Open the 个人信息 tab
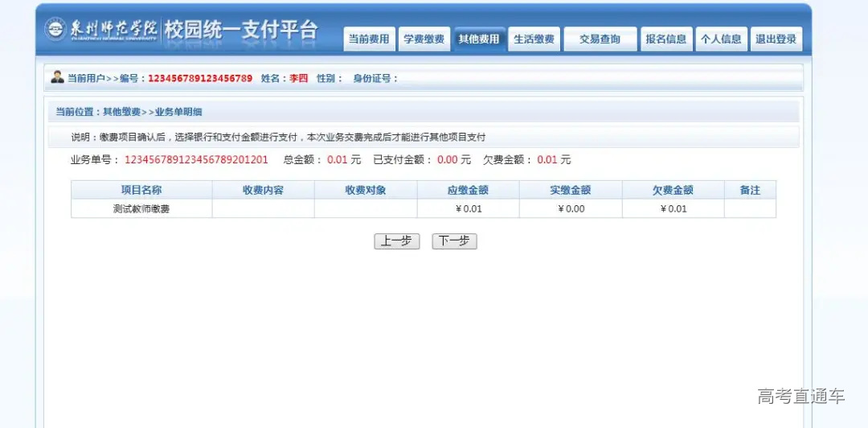868x428 pixels. 721,39
